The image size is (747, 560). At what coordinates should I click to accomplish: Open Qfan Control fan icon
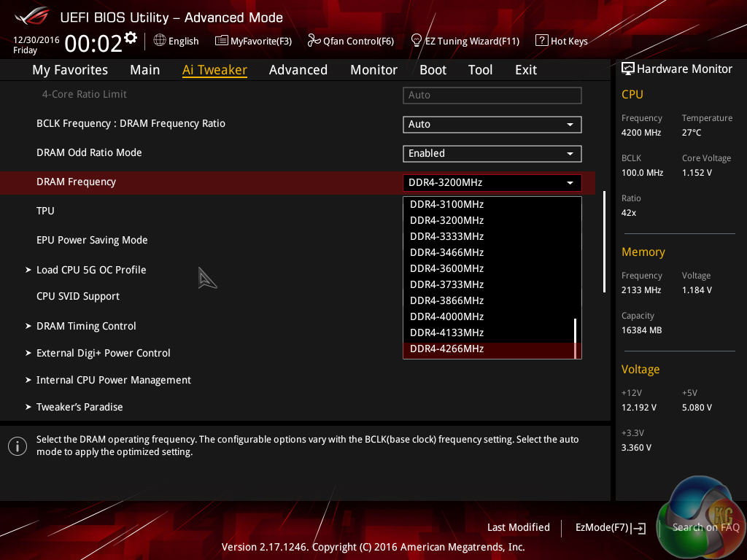pyautogui.click(x=314, y=41)
